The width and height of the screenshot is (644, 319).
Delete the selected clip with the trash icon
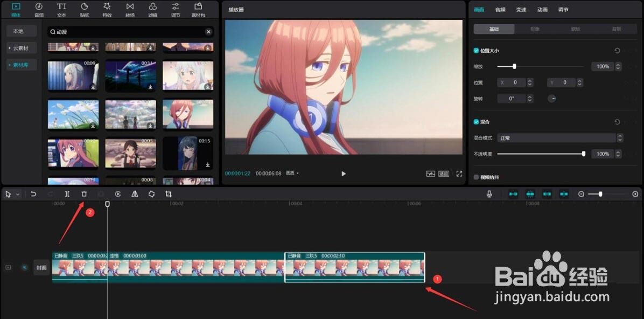(x=84, y=194)
